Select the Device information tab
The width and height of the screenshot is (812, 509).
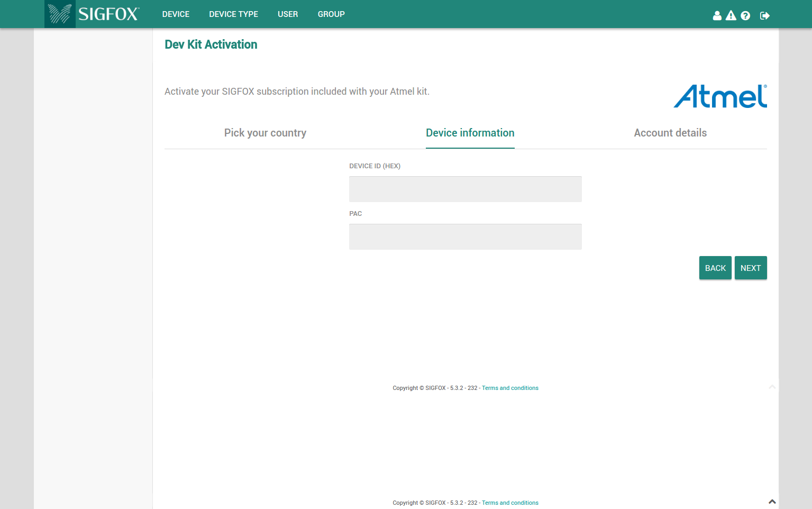click(x=470, y=133)
